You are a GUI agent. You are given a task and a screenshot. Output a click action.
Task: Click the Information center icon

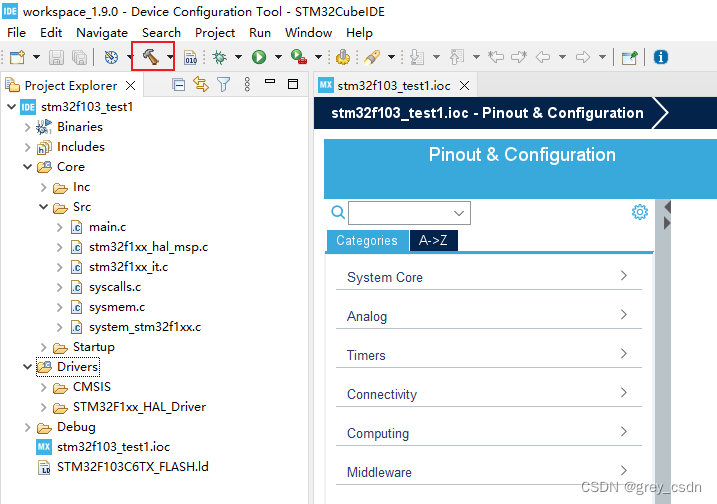coord(661,57)
